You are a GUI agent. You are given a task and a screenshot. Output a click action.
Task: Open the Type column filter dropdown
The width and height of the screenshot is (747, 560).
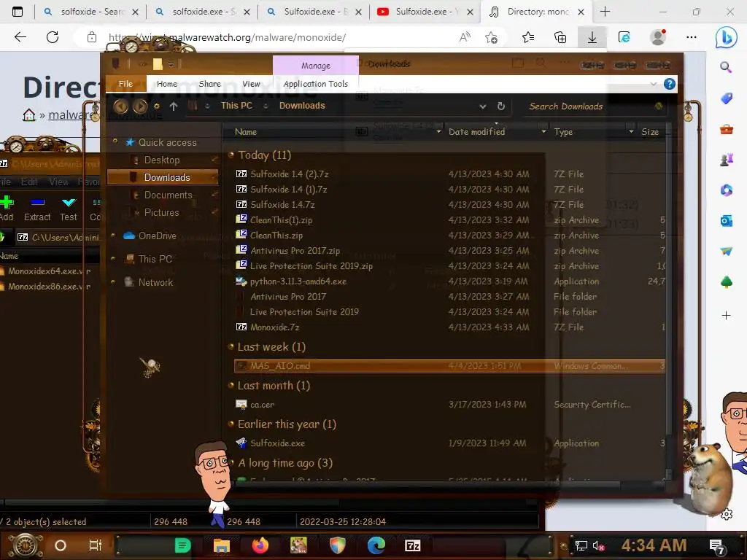[631, 131]
